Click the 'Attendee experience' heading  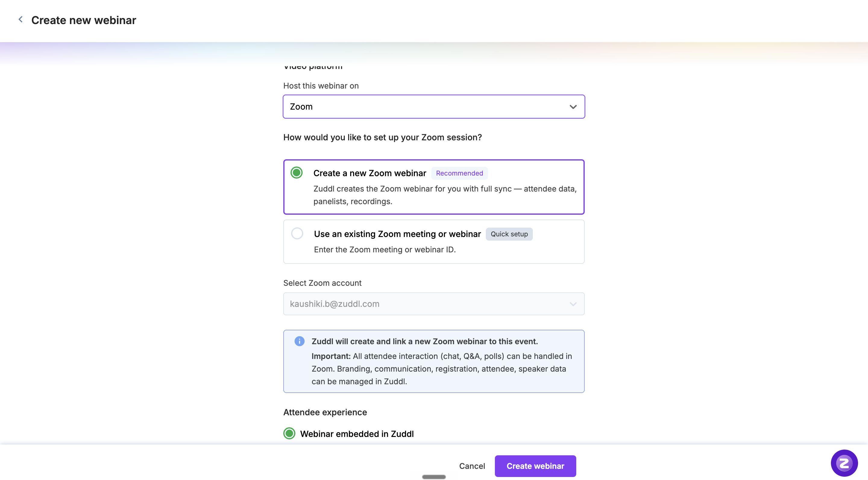tap(325, 412)
